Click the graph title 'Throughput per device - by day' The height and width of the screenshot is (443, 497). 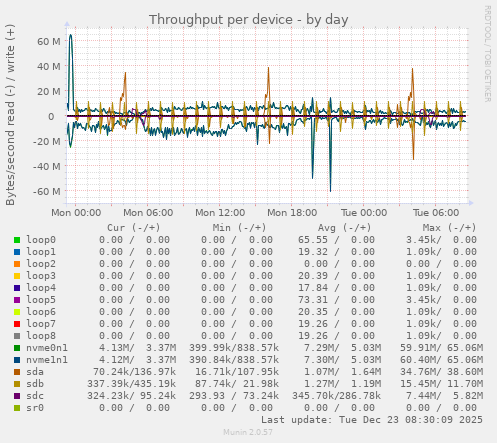[249, 20]
